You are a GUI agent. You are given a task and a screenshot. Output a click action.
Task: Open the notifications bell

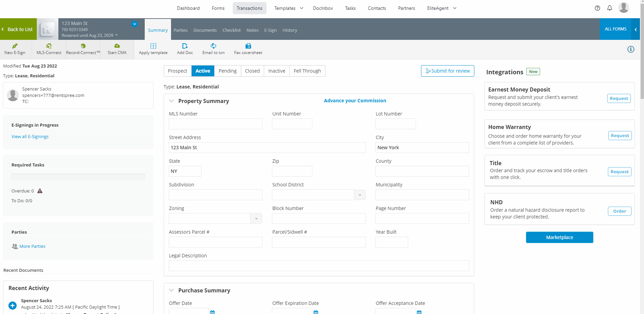coord(610,8)
